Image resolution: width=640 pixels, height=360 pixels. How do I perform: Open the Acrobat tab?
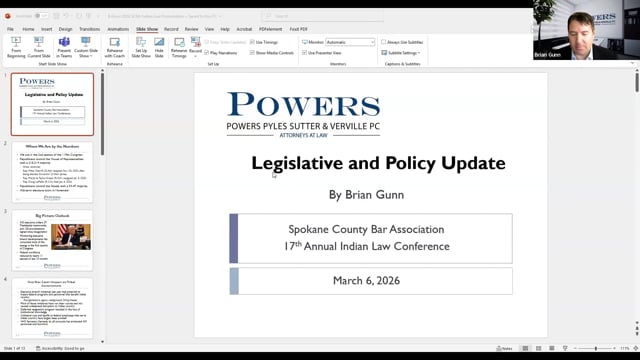click(x=244, y=29)
